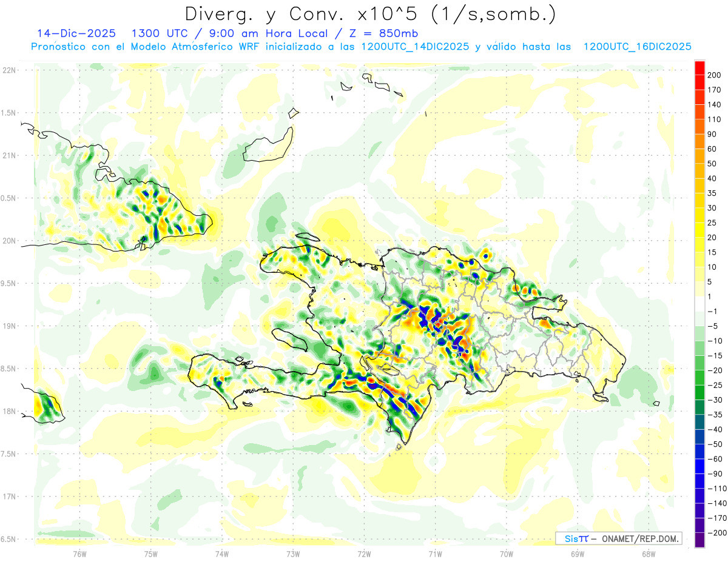Screen dimensions: 728x562
Task: Click the color scale value "-35"
Action: (x=716, y=415)
